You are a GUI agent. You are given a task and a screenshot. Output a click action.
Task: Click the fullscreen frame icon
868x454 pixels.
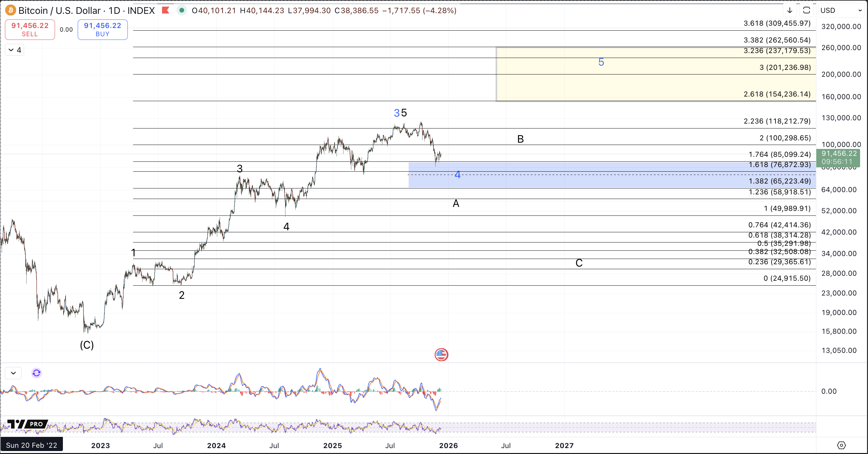pos(806,11)
